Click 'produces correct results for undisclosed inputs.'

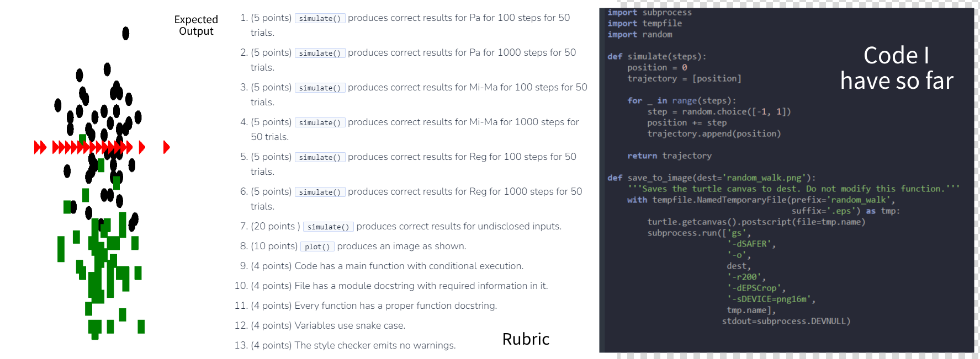(x=459, y=226)
